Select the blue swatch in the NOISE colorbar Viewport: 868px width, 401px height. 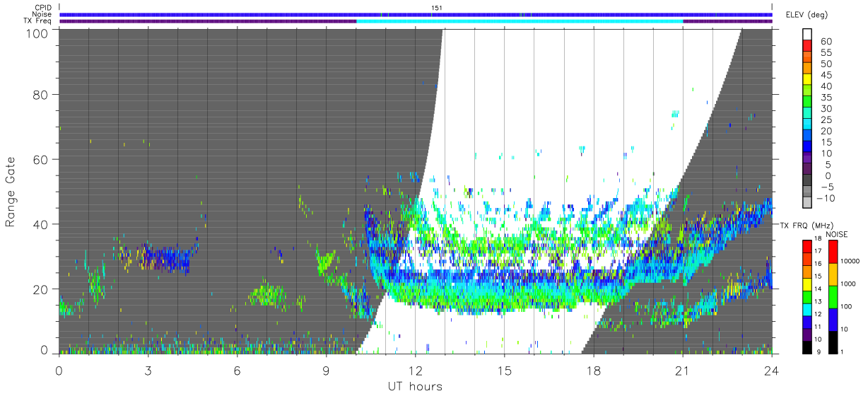pyautogui.click(x=833, y=319)
